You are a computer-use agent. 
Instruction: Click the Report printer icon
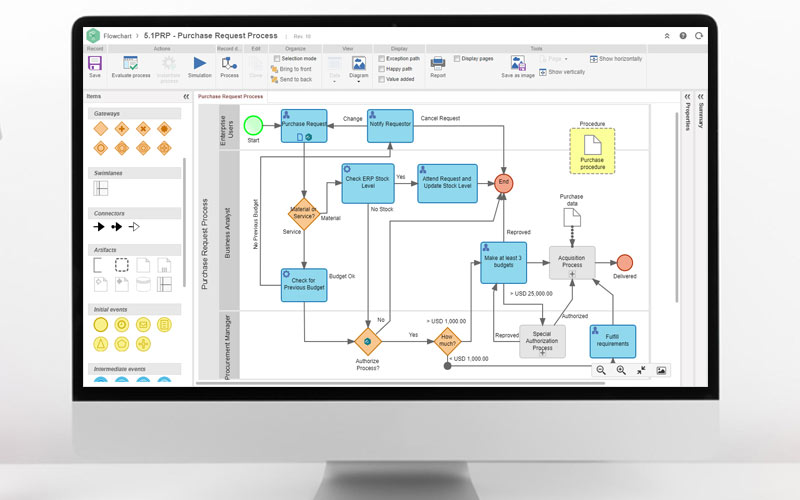438,64
